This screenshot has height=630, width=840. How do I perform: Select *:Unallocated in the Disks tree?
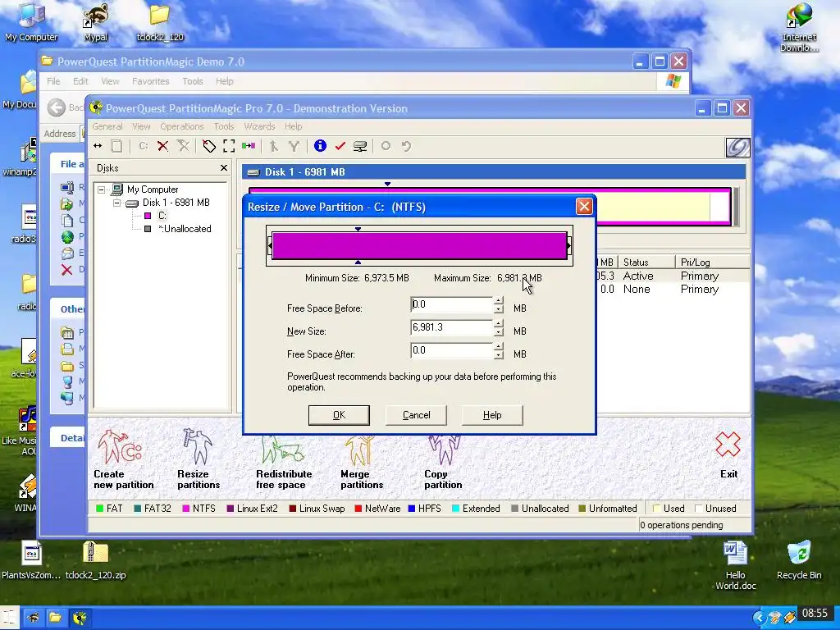pos(185,229)
